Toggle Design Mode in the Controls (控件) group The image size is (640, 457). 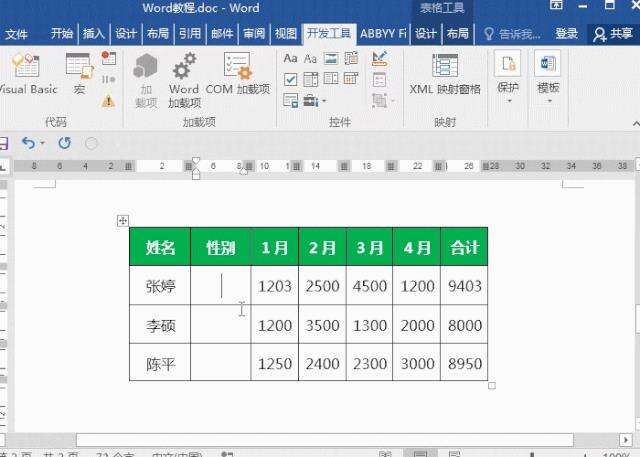[x=379, y=59]
